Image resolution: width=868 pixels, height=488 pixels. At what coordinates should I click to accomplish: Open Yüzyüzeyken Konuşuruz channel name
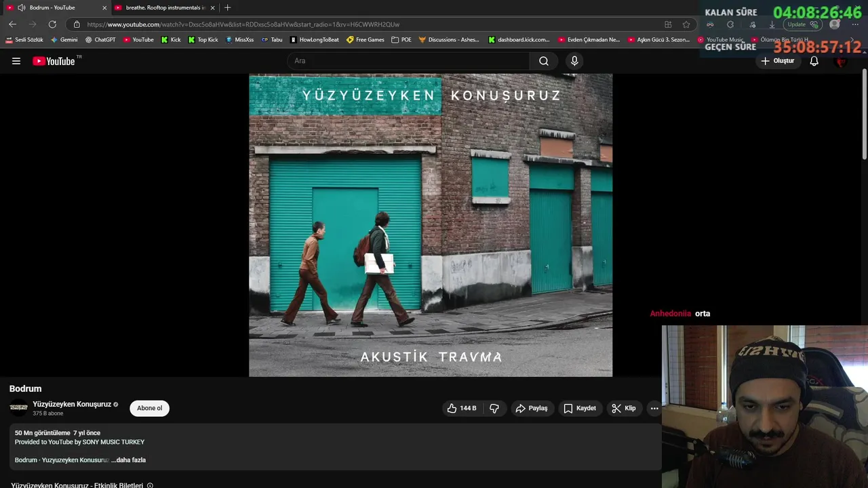point(72,404)
